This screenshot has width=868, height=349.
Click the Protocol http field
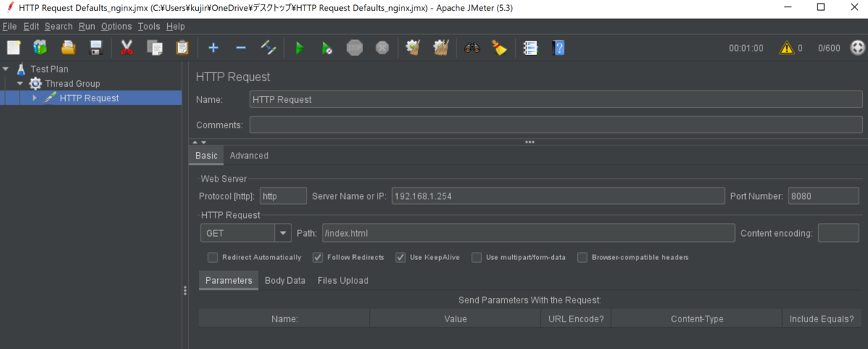tap(284, 196)
